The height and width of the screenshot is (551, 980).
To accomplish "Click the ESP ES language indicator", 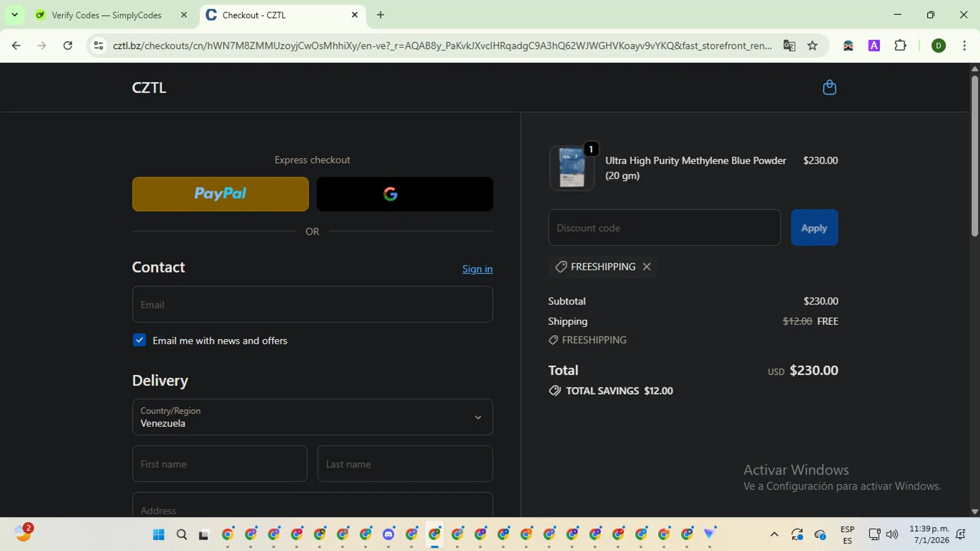I will pos(847,535).
